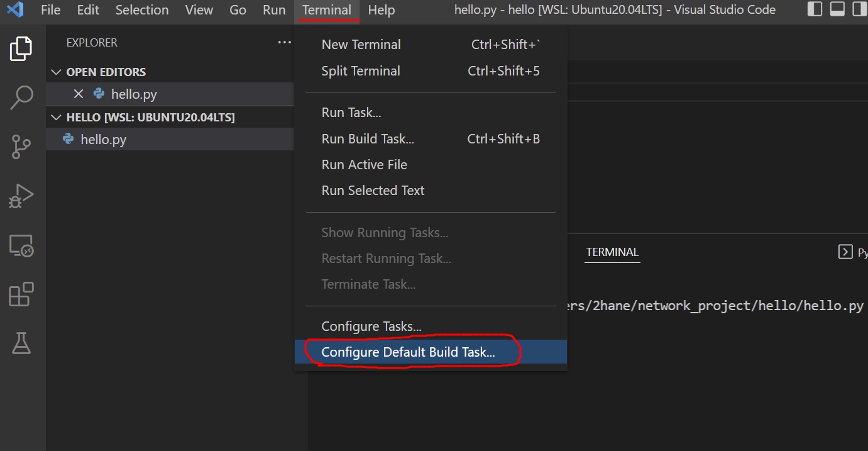The height and width of the screenshot is (451, 868).
Task: Select Configure Tasks... entry
Action: coord(431,326)
